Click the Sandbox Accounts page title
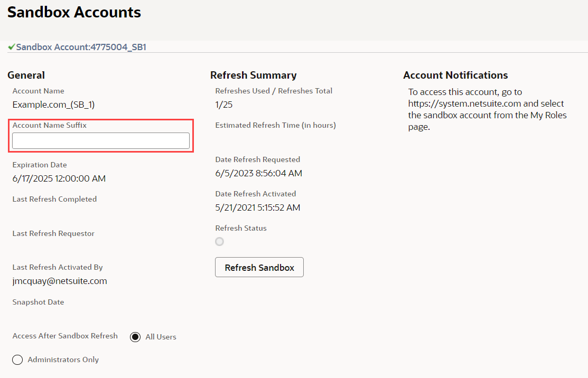Viewport: 588px width, 378px height. click(x=74, y=12)
